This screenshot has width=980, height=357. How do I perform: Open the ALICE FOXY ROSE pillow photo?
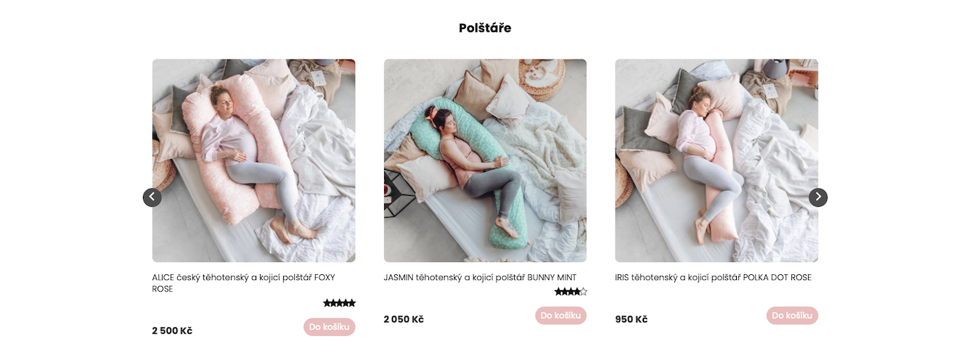[254, 160]
